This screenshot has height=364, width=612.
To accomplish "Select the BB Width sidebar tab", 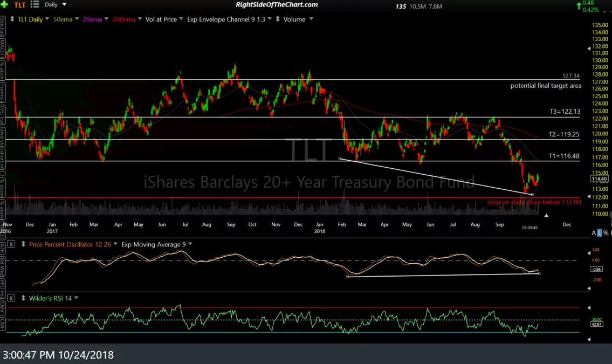I will click(2, 266).
